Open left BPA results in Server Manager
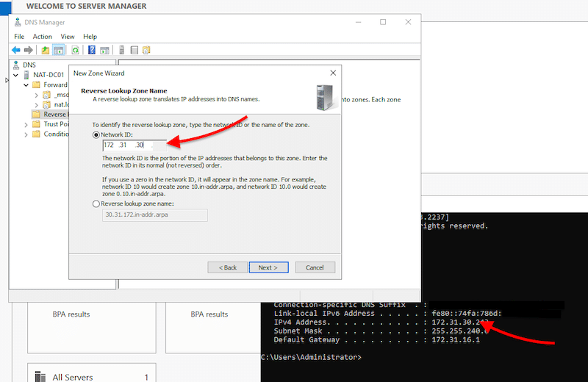Image resolution: width=588 pixels, height=382 pixels. click(x=71, y=314)
